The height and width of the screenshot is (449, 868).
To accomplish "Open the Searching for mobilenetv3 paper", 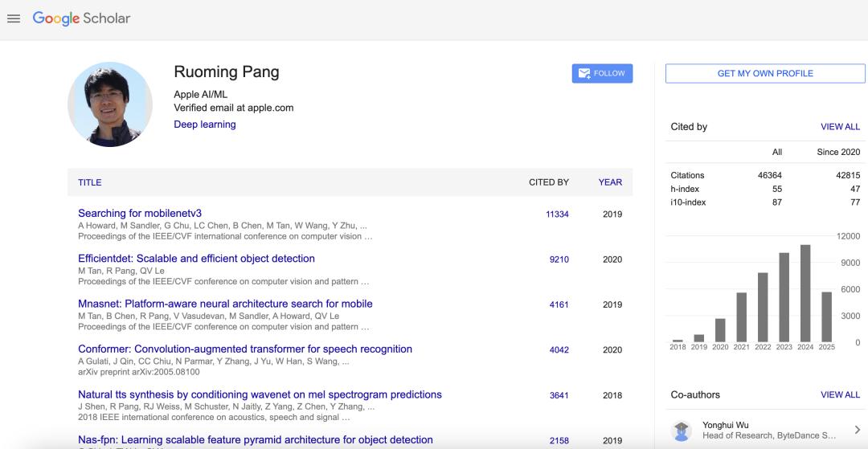I will (140, 214).
